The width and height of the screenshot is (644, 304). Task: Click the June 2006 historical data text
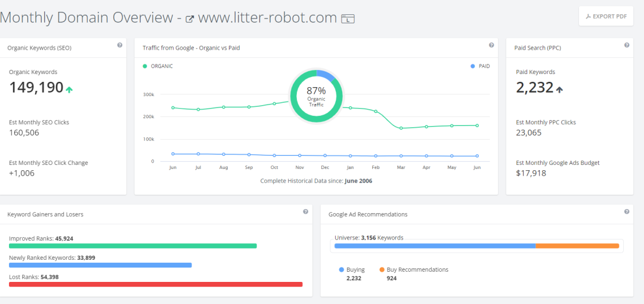click(x=358, y=180)
